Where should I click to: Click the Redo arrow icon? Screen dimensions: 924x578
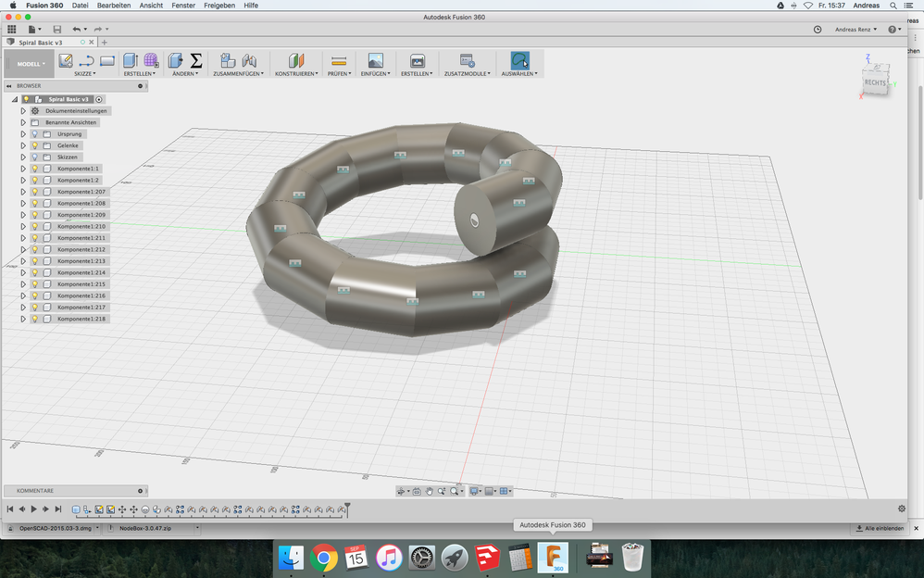pyautogui.click(x=98, y=29)
